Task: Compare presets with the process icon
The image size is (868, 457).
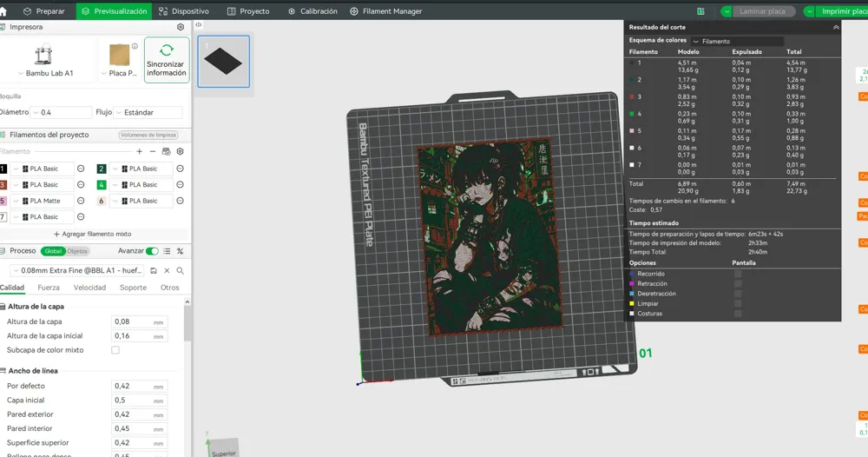Action: [x=180, y=251]
